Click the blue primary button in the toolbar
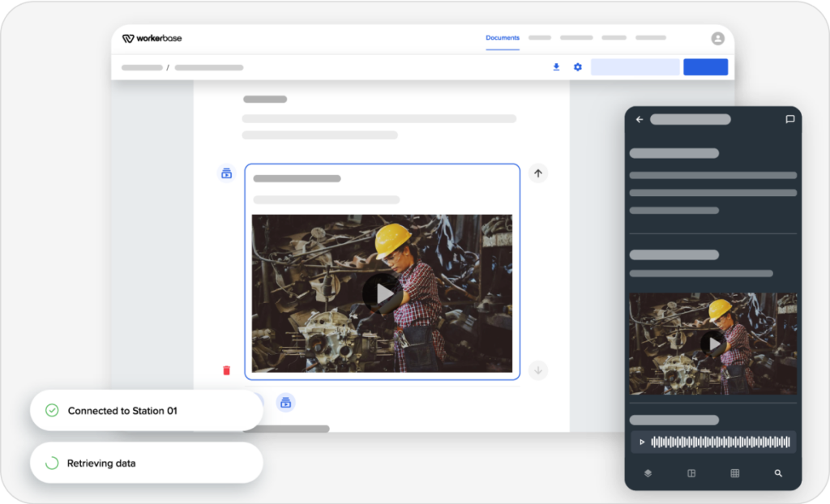This screenshot has width=830, height=504. tap(705, 67)
